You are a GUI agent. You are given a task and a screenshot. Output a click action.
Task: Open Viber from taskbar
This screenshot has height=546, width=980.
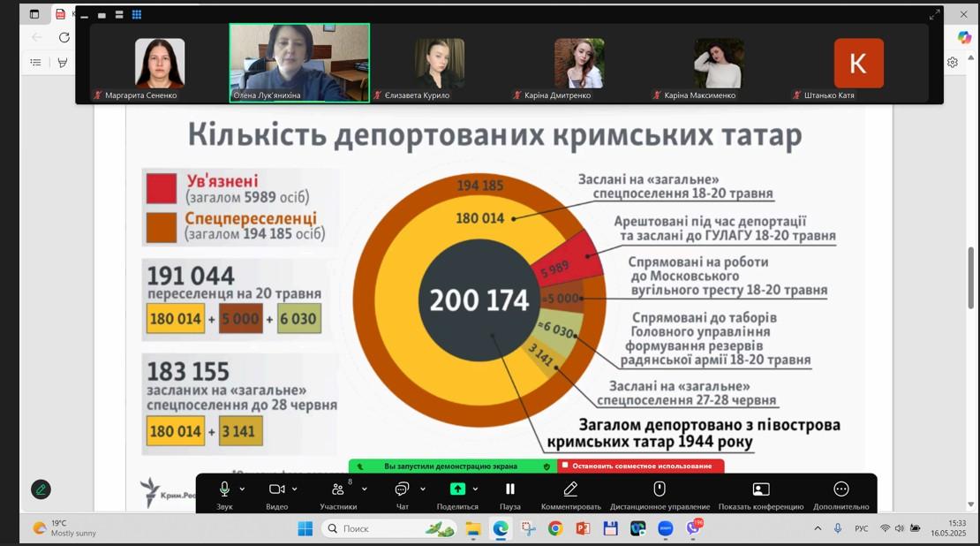click(x=693, y=528)
